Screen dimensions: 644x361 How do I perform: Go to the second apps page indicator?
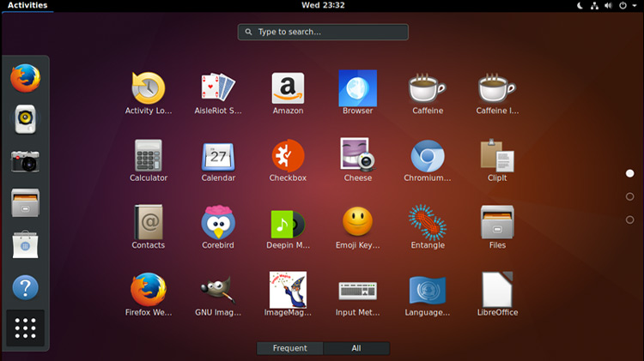pyautogui.click(x=629, y=196)
